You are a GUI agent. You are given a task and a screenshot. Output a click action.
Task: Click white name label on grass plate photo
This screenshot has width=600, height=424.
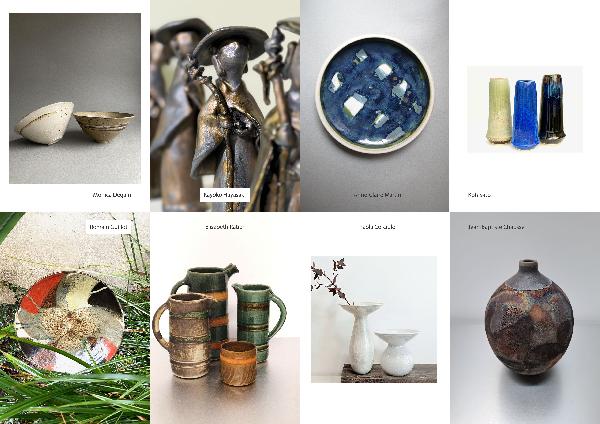click(x=108, y=227)
